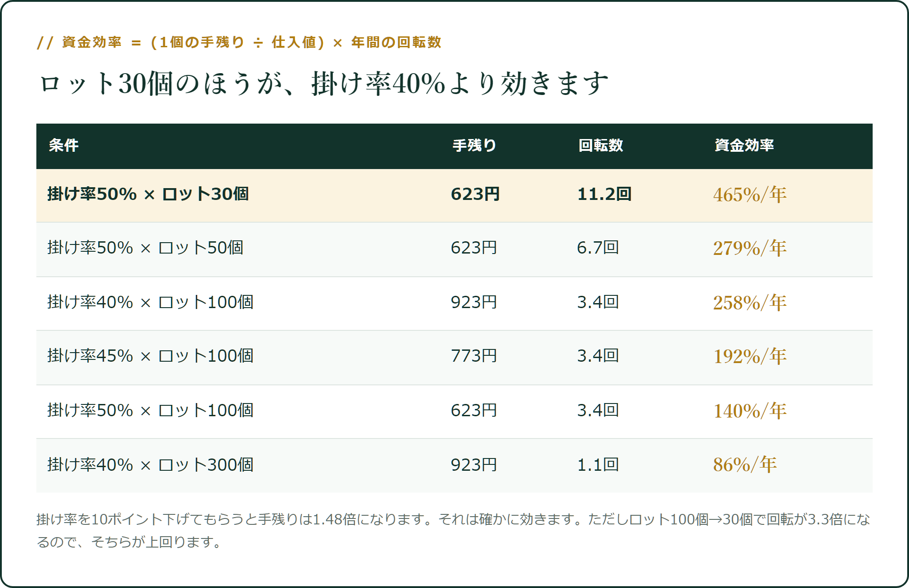909x588 pixels.
Task: Click the 192%/年 value
Action: click(749, 356)
